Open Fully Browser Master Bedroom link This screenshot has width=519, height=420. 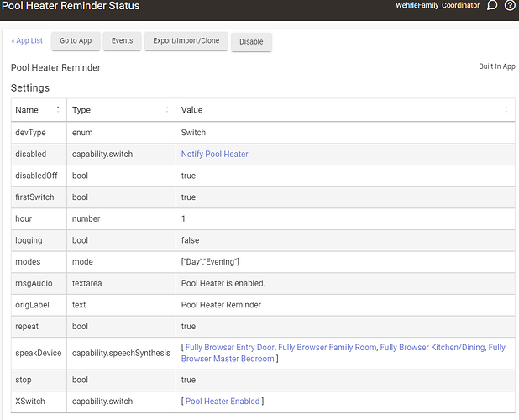[x=228, y=359]
